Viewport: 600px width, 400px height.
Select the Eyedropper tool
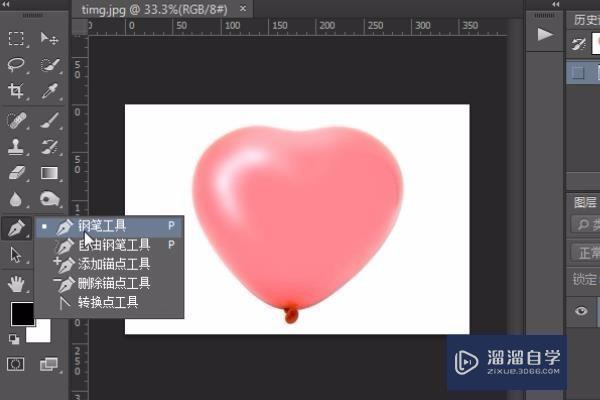pos(50,91)
